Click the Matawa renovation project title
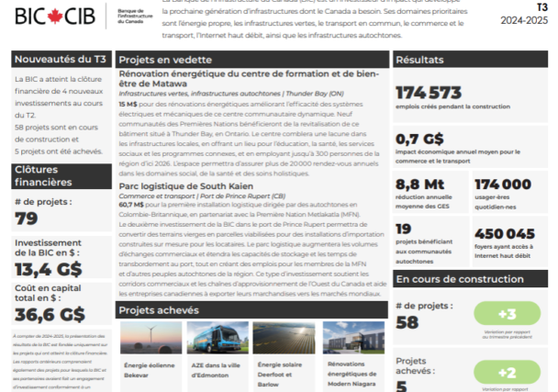Screen dimensions: 558x392 249,79
